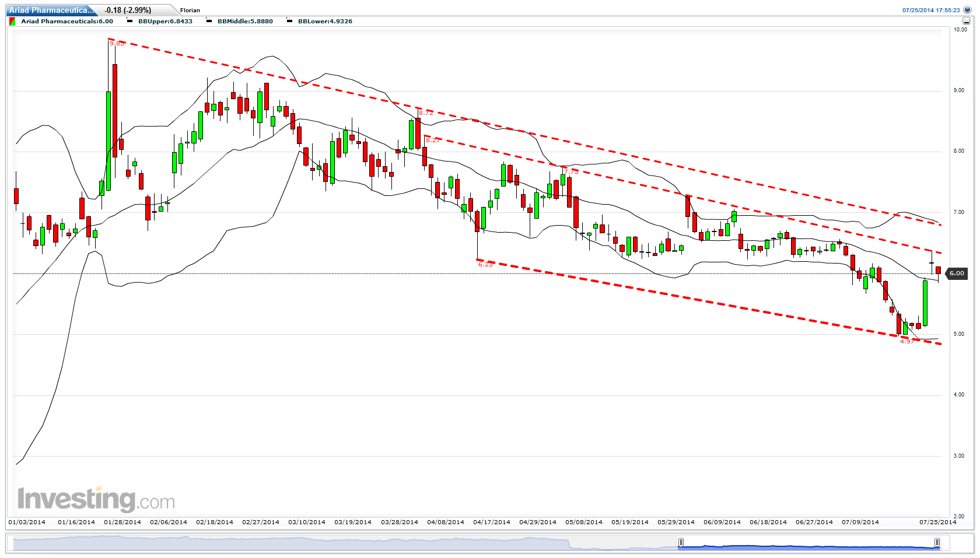The height and width of the screenshot is (558, 980).
Task: Click the right zoom slider grip icon
Action: 938,542
